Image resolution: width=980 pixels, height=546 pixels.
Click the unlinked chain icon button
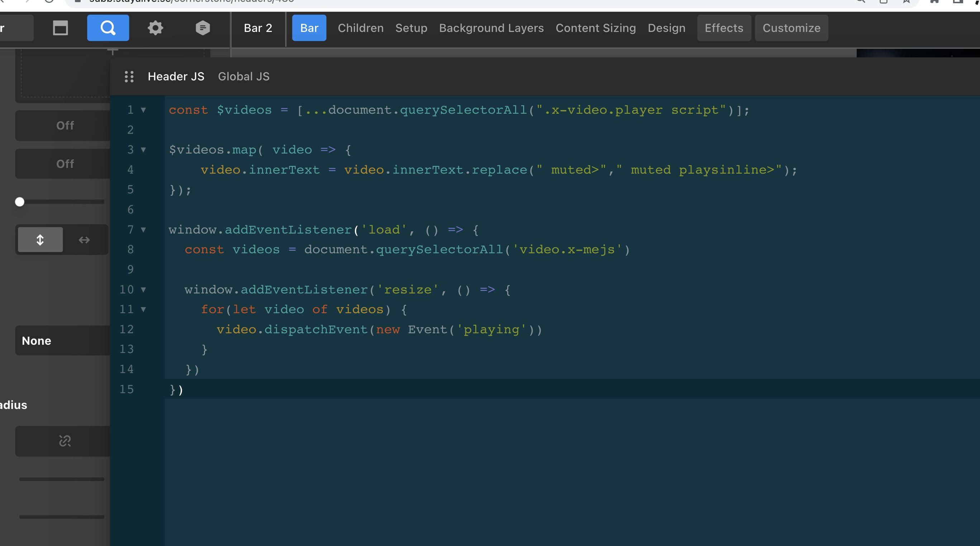(x=65, y=441)
